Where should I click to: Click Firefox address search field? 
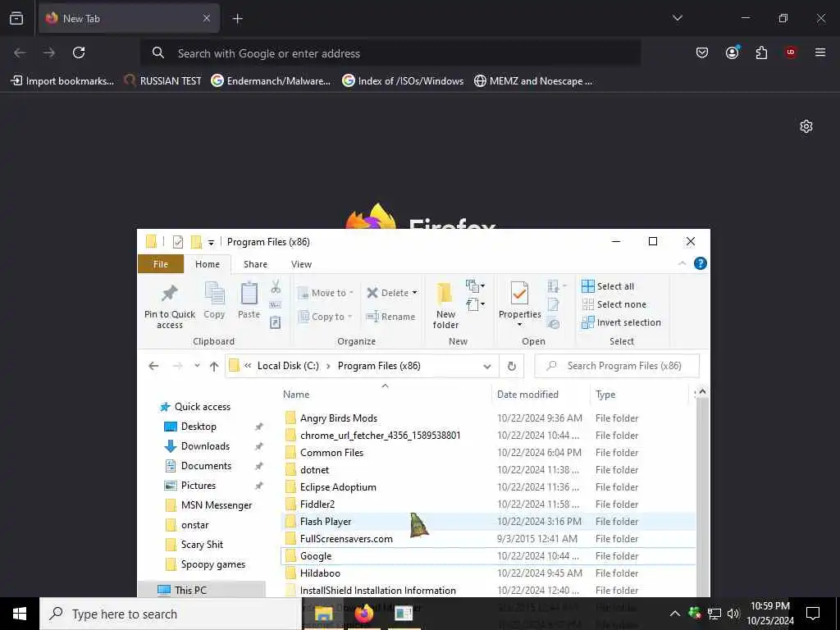[x=390, y=53]
